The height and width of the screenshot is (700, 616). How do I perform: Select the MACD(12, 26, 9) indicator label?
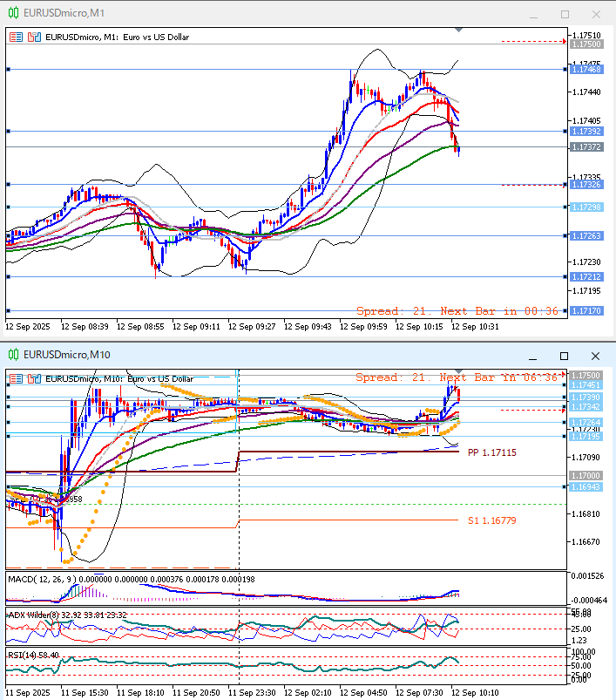click(x=44, y=578)
